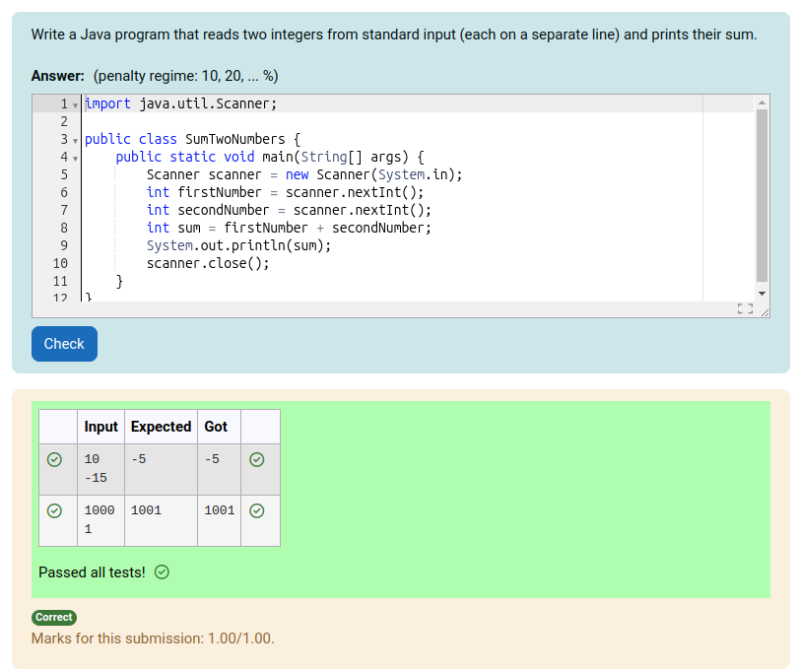
Task: Click input cell with 10 and -15
Action: tap(100, 469)
